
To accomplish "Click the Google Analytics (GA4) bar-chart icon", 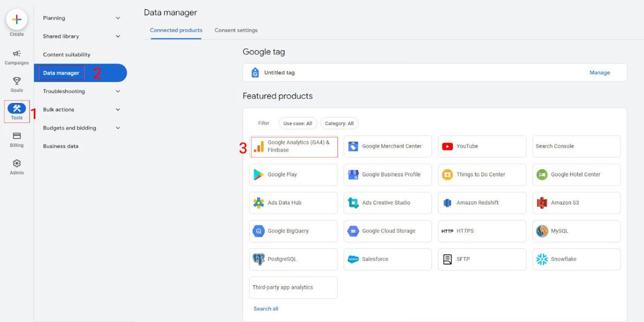I will pos(259,147).
